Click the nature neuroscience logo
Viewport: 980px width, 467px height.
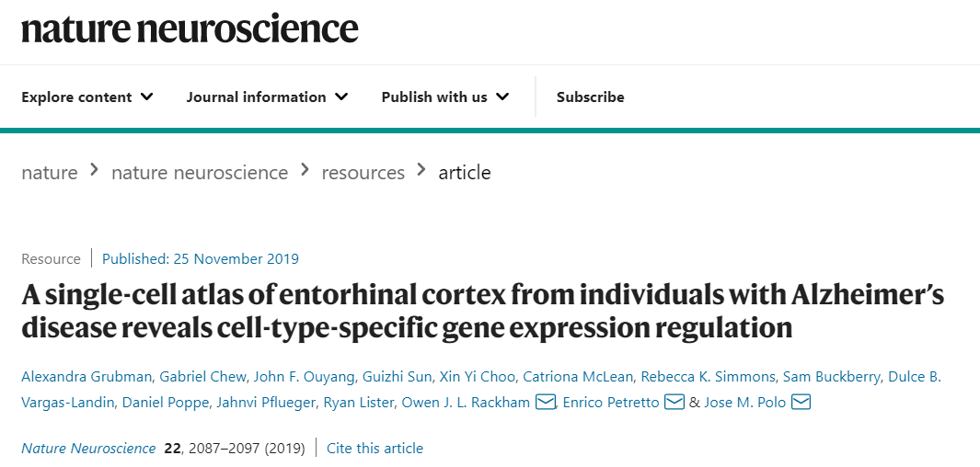pyautogui.click(x=190, y=28)
